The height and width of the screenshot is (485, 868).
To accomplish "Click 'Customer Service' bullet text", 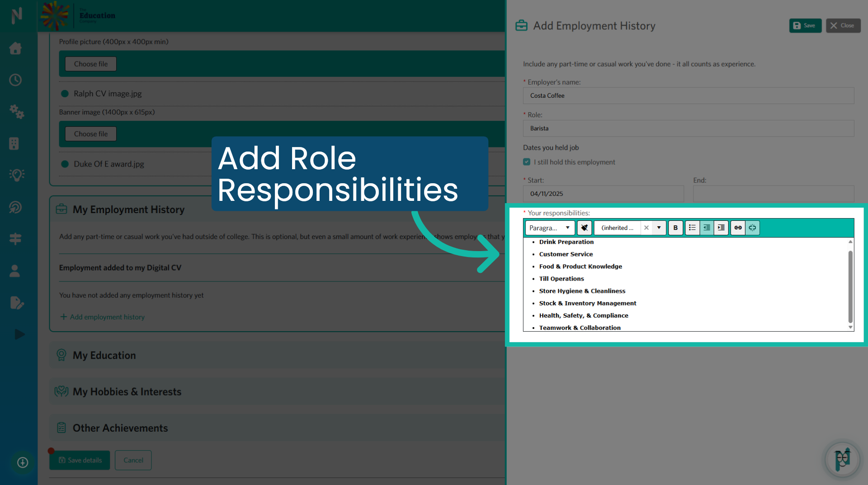I will click(566, 254).
